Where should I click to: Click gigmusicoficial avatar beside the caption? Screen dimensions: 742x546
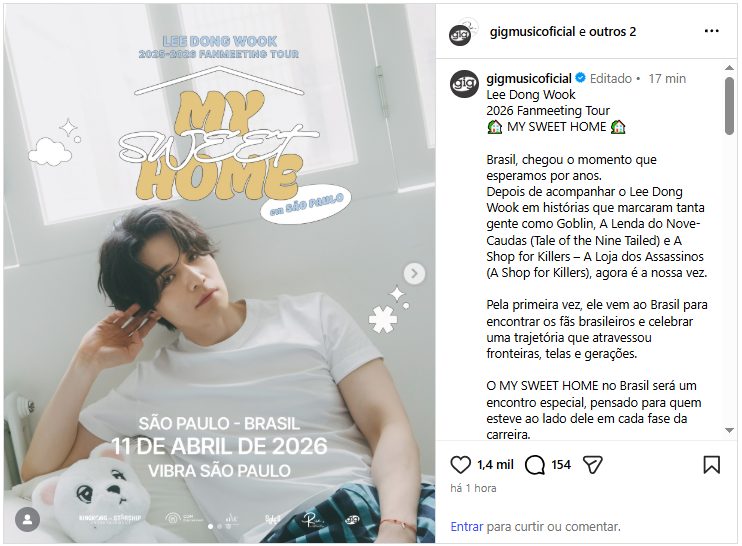click(464, 83)
